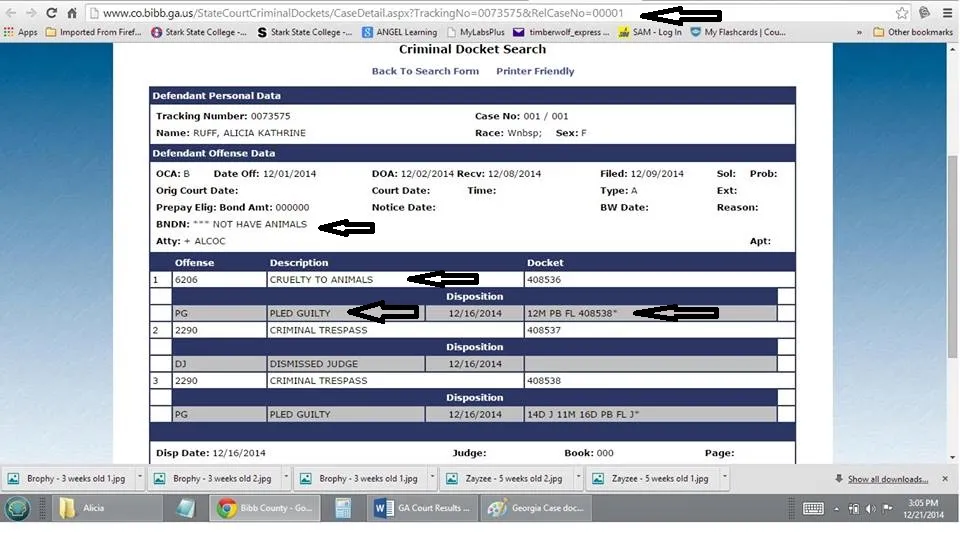Switch to the Georgia Case doc Paint window

pyautogui.click(x=536, y=508)
